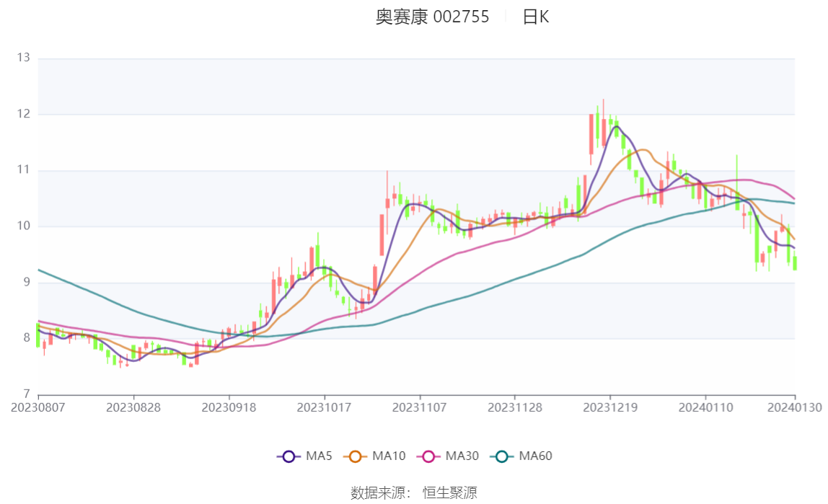The height and width of the screenshot is (504, 828).
Task: Hide the MA10 series via its label
Action: 389,456
